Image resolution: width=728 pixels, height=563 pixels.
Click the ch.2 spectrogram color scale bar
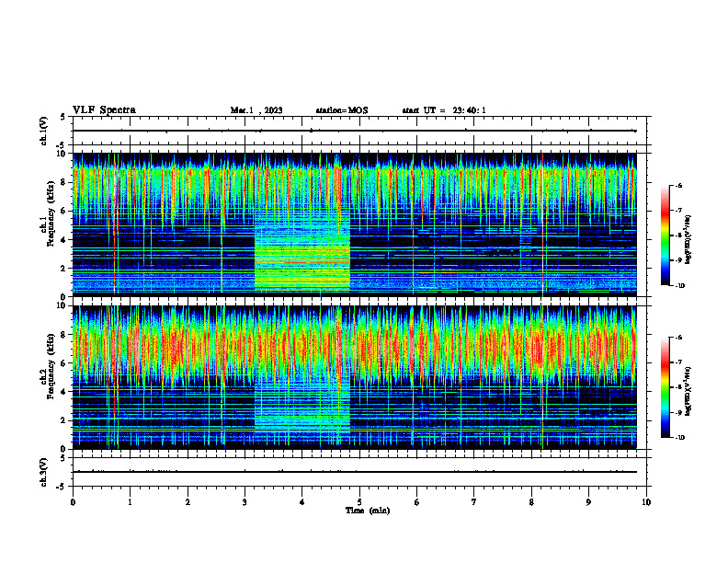pos(665,387)
